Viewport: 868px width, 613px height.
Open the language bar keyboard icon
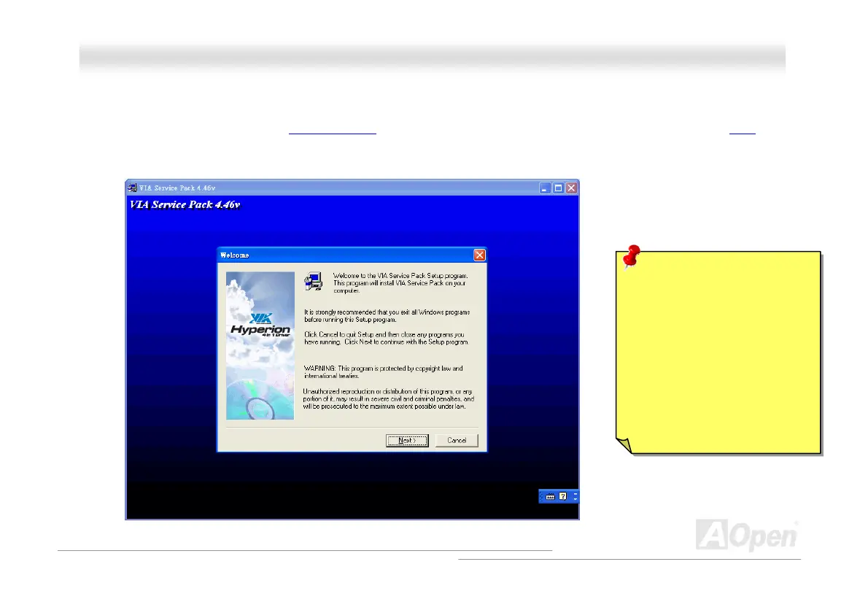(550, 497)
